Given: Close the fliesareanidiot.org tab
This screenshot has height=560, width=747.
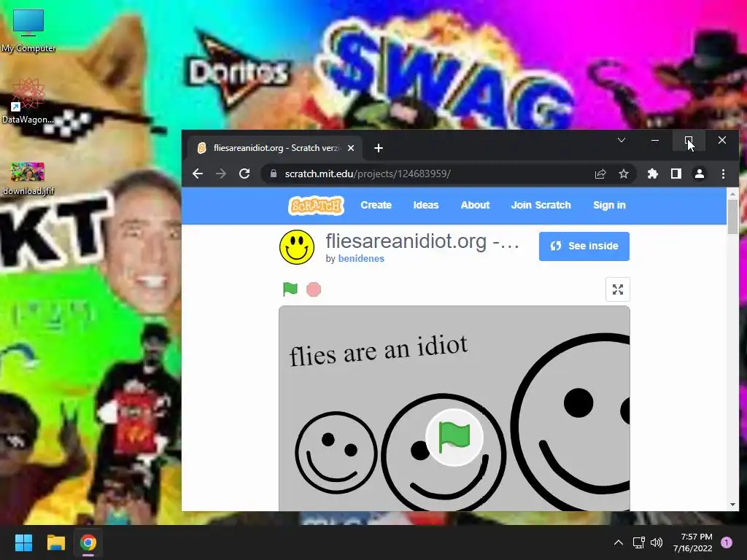Looking at the screenshot, I should 351,148.
